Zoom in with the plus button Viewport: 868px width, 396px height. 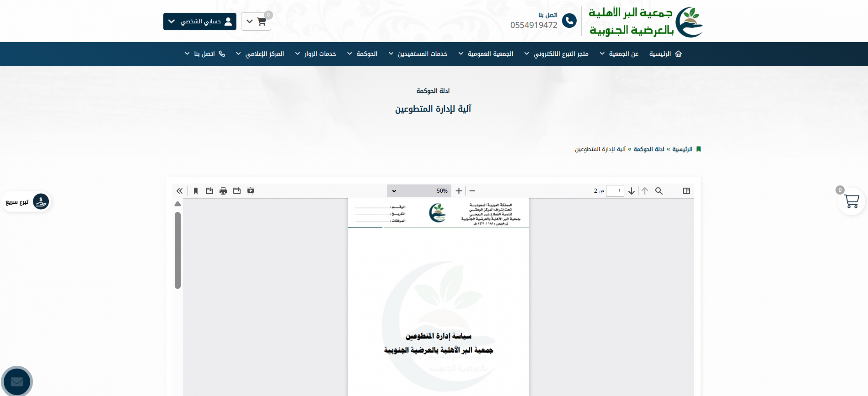point(459,191)
